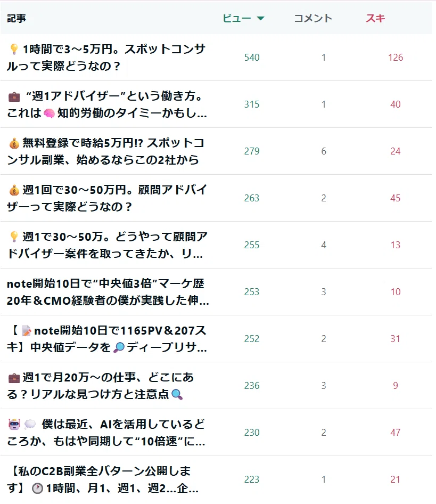Click the money bag emoji on 無料登録 article
This screenshot has width=436, height=504.
(x=14, y=143)
